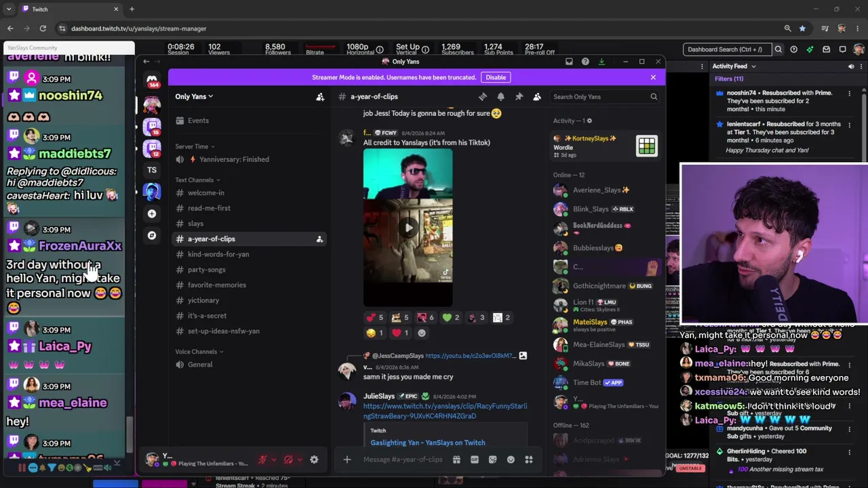The image size is (868, 488).
Task: Toggle the green heart reaction
Action: 451,317
